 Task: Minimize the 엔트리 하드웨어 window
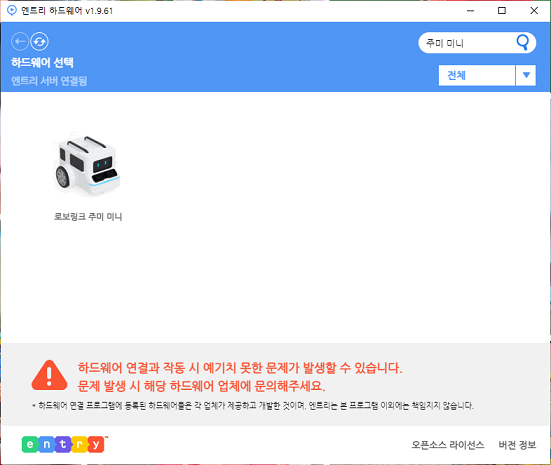470,11
